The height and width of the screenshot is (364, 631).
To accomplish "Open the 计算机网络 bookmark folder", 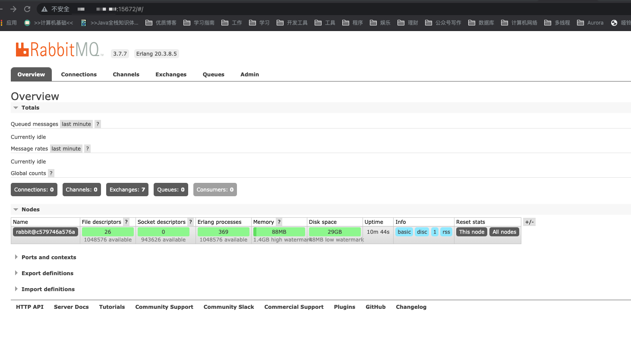I will pos(519,23).
